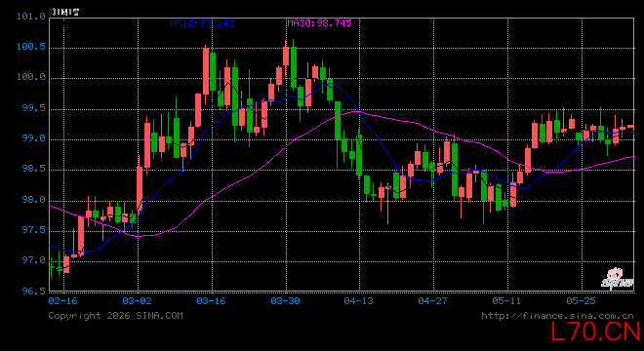Click the 99.0 price axis label

[x=34, y=138]
